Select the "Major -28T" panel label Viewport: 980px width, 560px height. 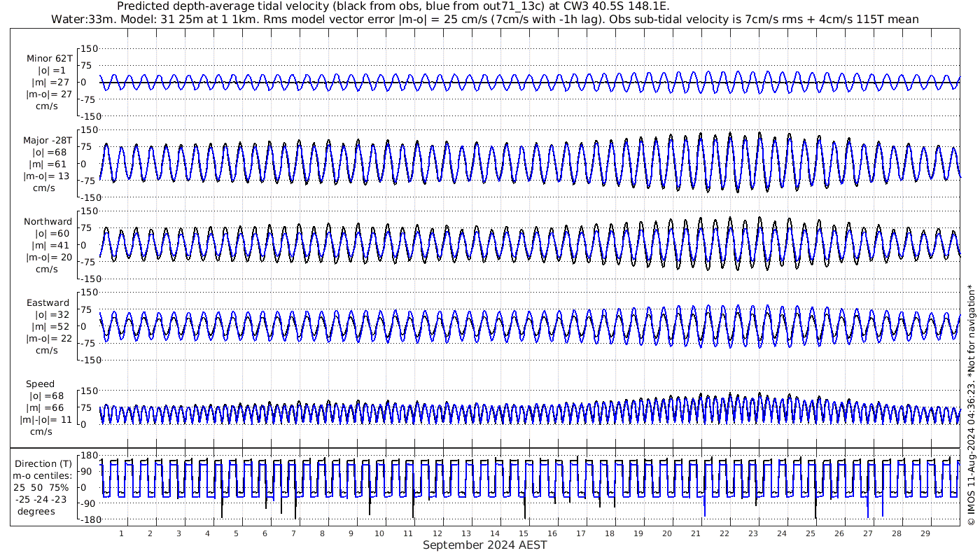[48, 140]
